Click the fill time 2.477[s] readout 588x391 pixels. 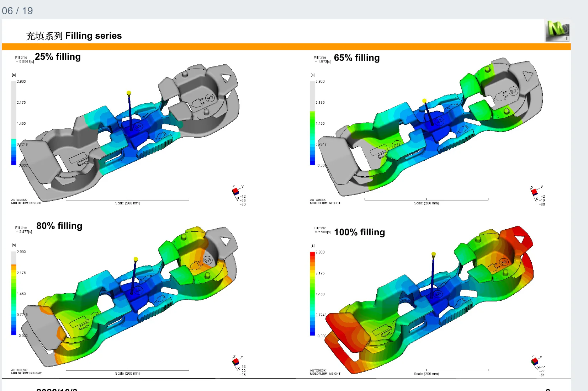click(x=23, y=230)
